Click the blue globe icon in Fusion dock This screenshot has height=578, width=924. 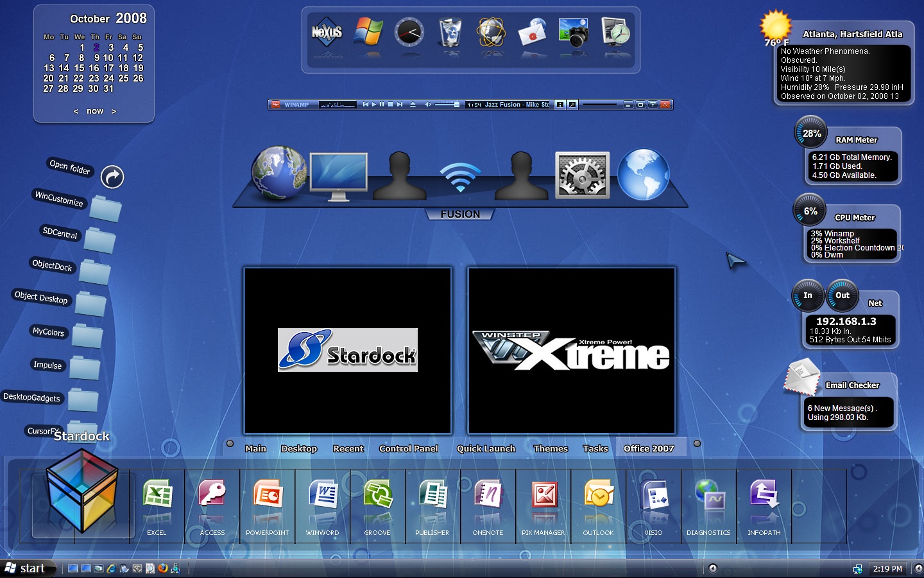click(644, 174)
